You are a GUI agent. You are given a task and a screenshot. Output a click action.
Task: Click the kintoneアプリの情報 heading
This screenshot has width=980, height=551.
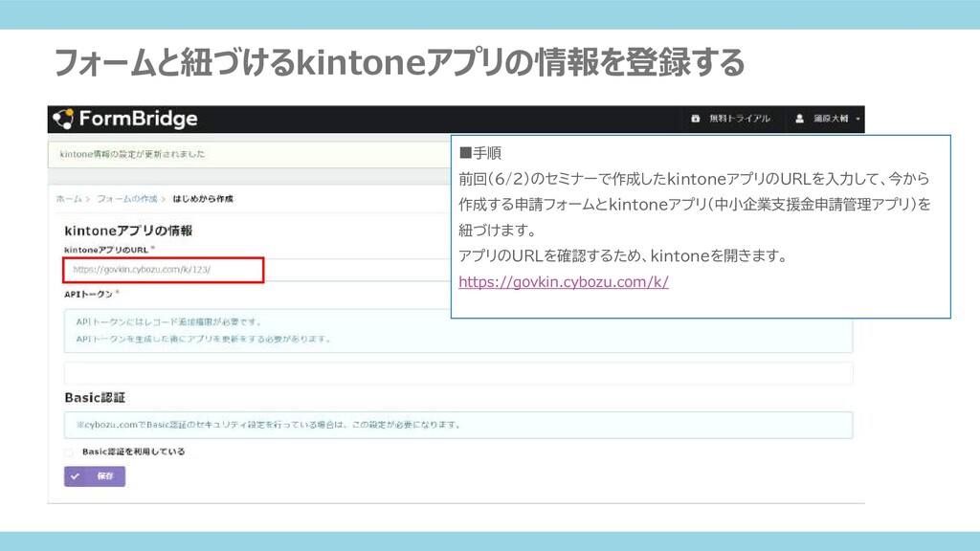[128, 231]
